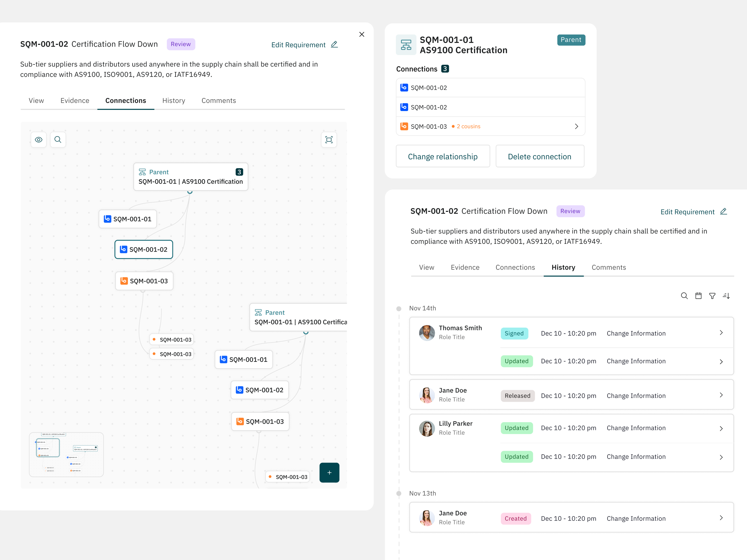Select upper orange SQM-001-03 node
Viewport: 747px width, 560px height.
(144, 281)
